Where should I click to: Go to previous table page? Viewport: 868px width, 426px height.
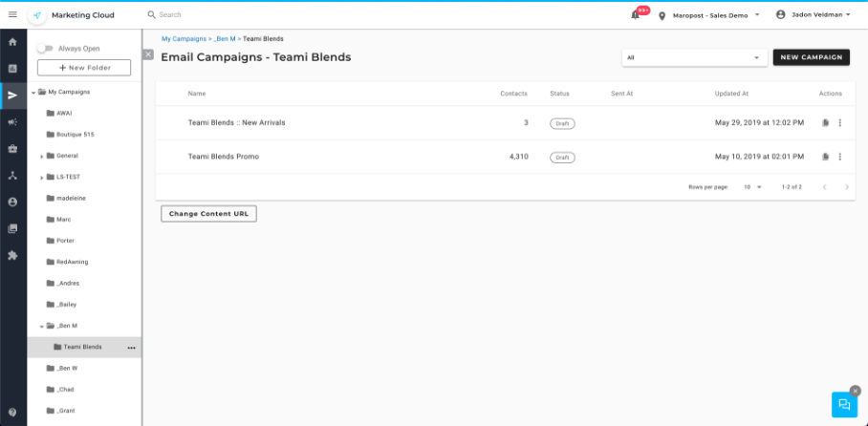click(x=824, y=187)
